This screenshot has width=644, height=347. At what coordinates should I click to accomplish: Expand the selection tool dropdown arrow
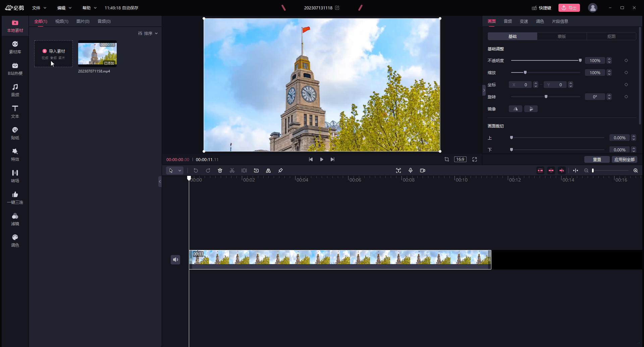(180, 170)
